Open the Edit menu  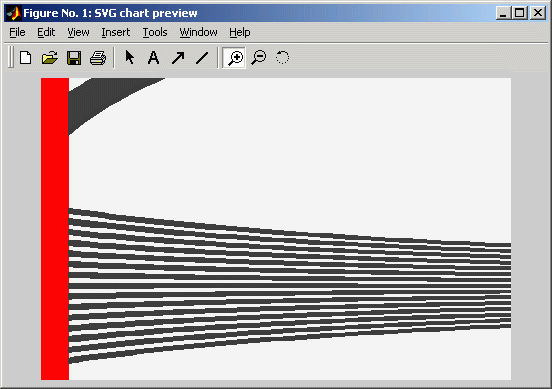(46, 32)
